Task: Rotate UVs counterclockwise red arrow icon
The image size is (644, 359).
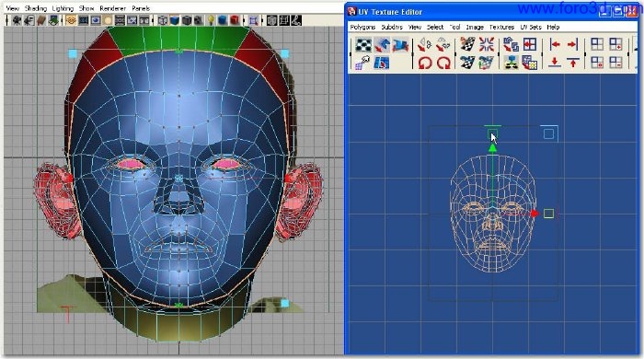Action: pos(425,63)
